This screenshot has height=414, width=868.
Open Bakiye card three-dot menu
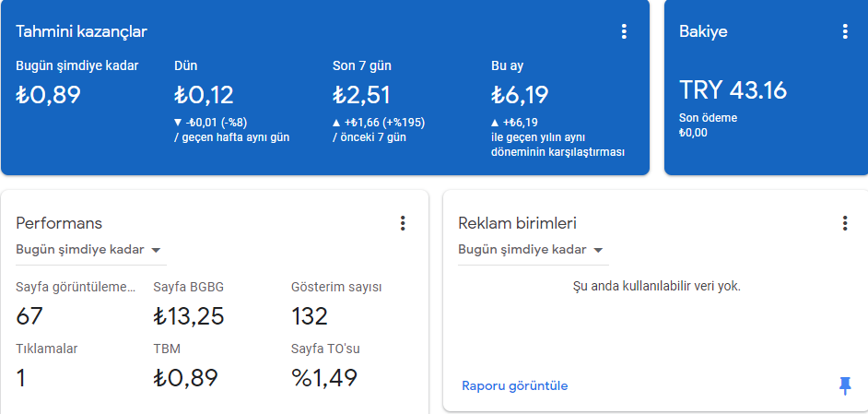tap(845, 31)
